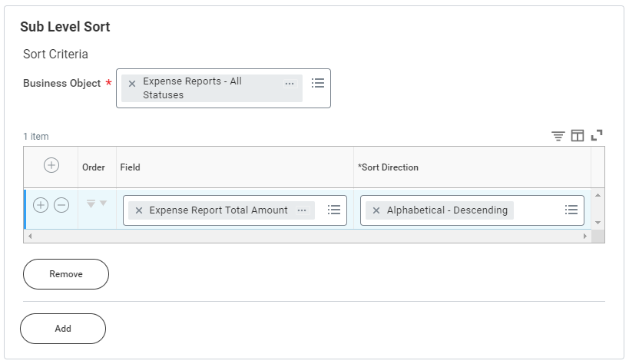
Task: Clear the Expense Report Total Amount field value
Action: [x=139, y=210]
